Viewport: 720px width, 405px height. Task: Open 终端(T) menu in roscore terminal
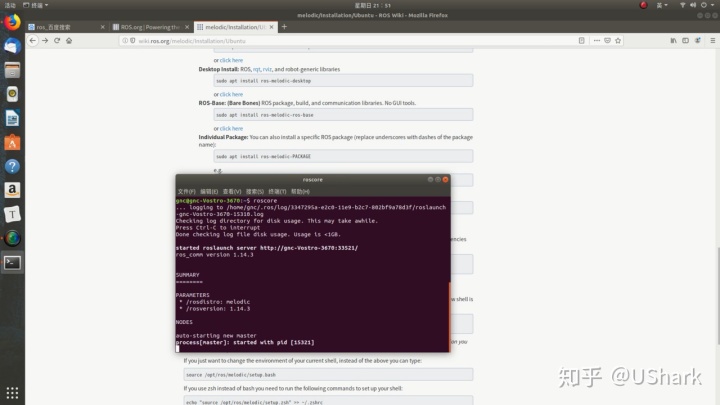(277, 191)
